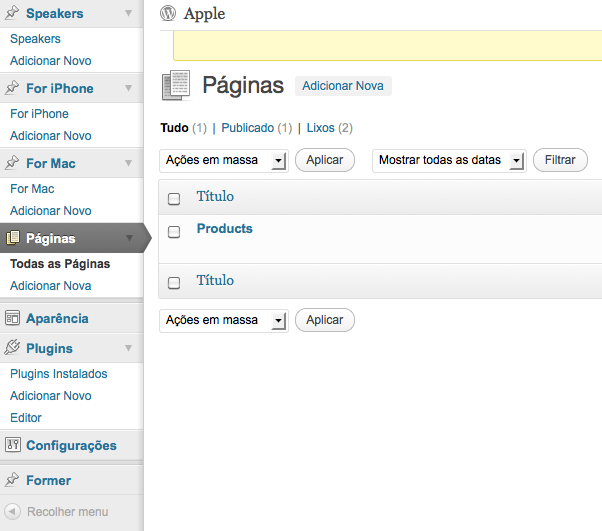
Task: Check the select-all box in bottom Título footer
Action: (174, 283)
